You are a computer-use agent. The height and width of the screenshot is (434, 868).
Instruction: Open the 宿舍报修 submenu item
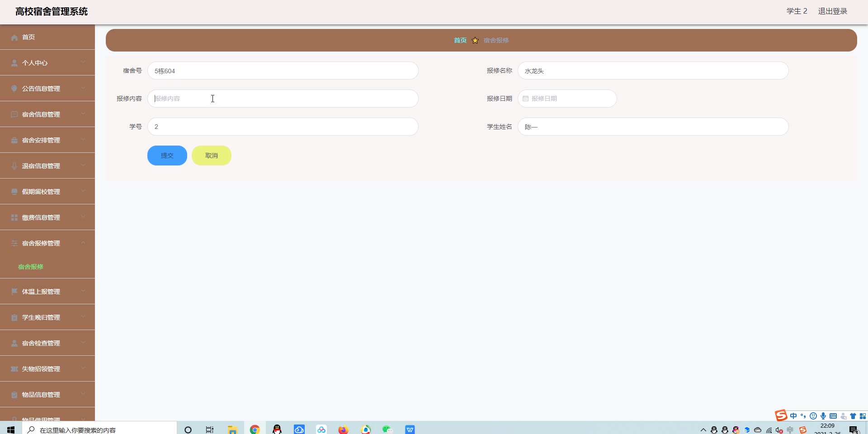pos(31,267)
